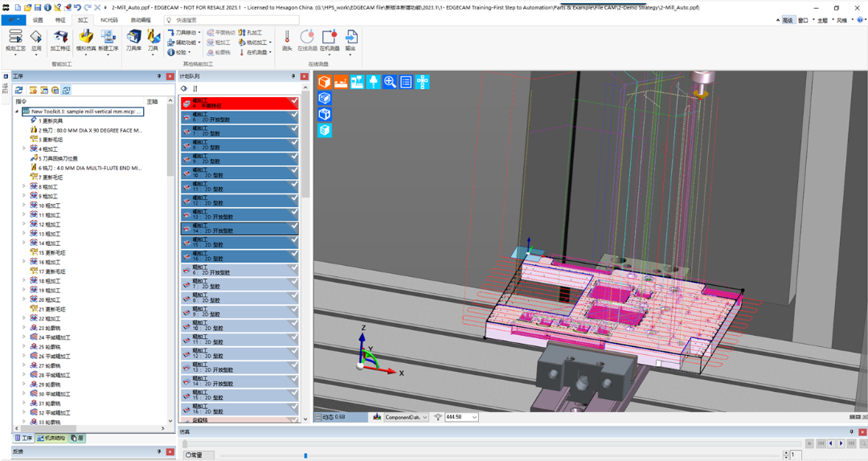Toggle checkmark on 精加工 16: 2D 型腔
The width and height of the screenshot is (868, 461).
tap(294, 407)
